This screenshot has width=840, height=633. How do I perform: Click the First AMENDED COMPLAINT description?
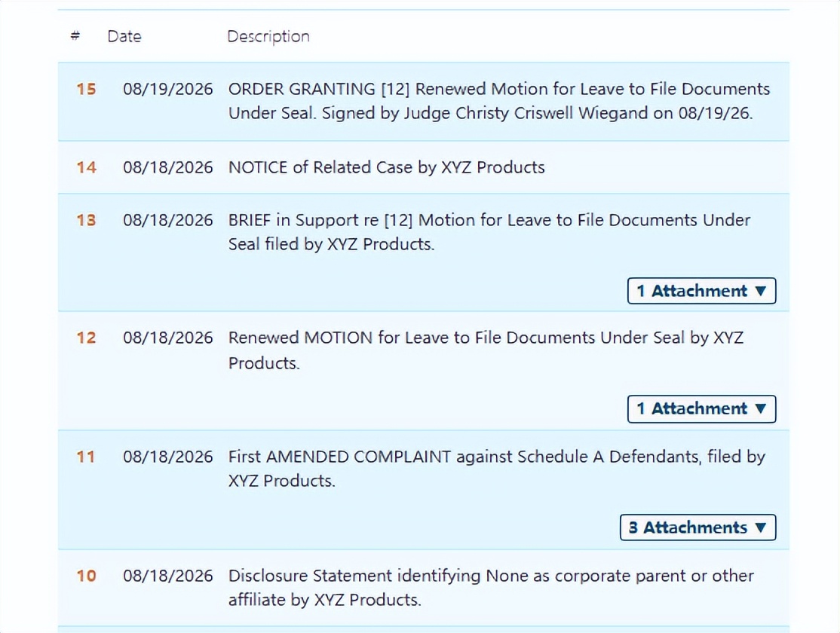[497, 469]
